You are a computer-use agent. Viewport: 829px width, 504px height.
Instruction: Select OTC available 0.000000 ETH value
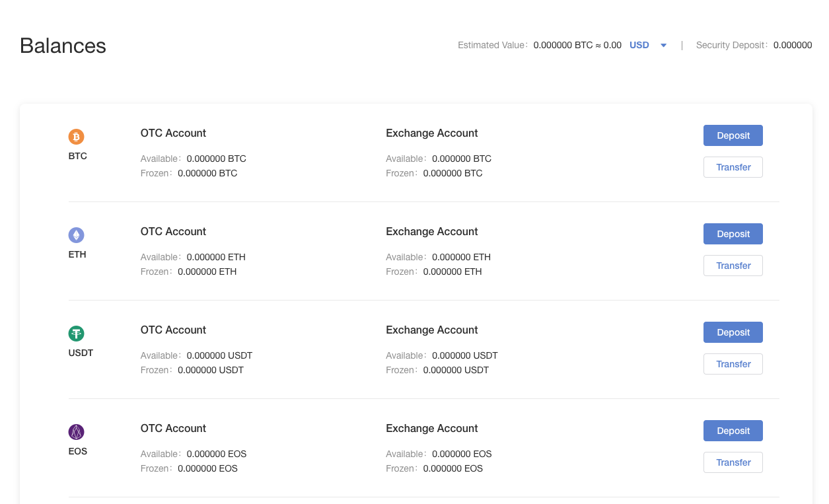(x=216, y=257)
